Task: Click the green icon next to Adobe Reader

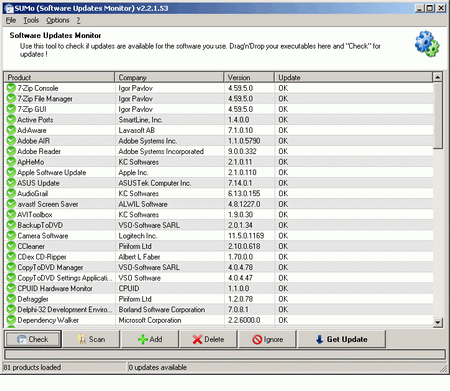Action: click(11, 151)
